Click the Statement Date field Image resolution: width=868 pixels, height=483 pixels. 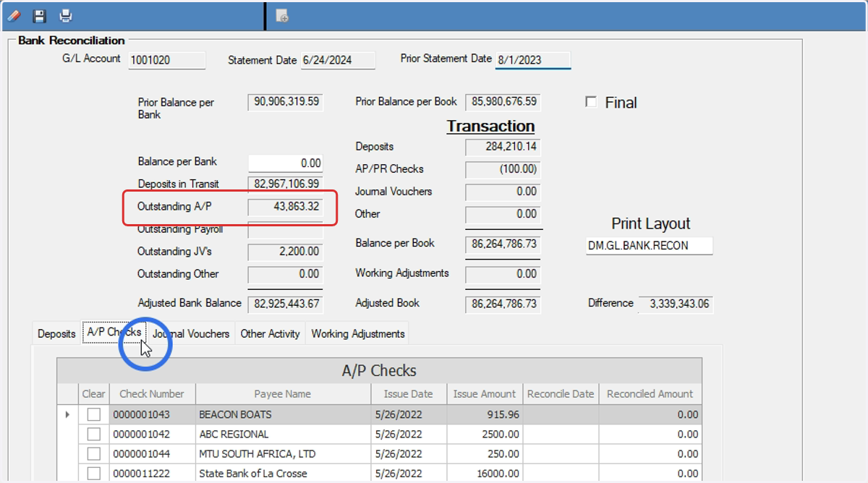[337, 60]
